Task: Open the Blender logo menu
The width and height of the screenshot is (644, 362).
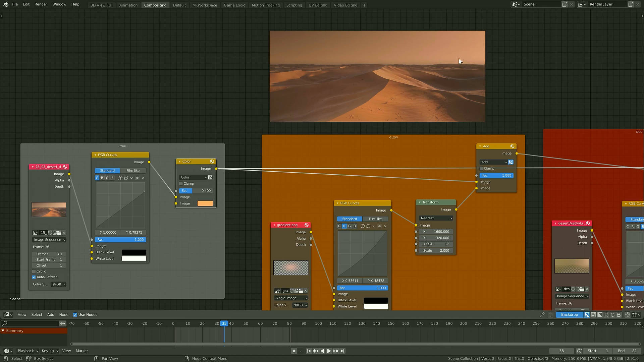Action: click(x=6, y=4)
